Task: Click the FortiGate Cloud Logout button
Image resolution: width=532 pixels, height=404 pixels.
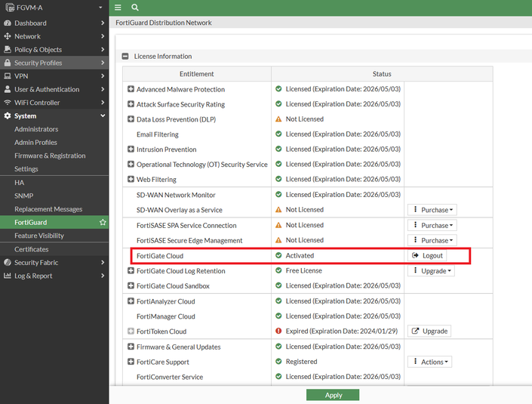Action: click(427, 256)
